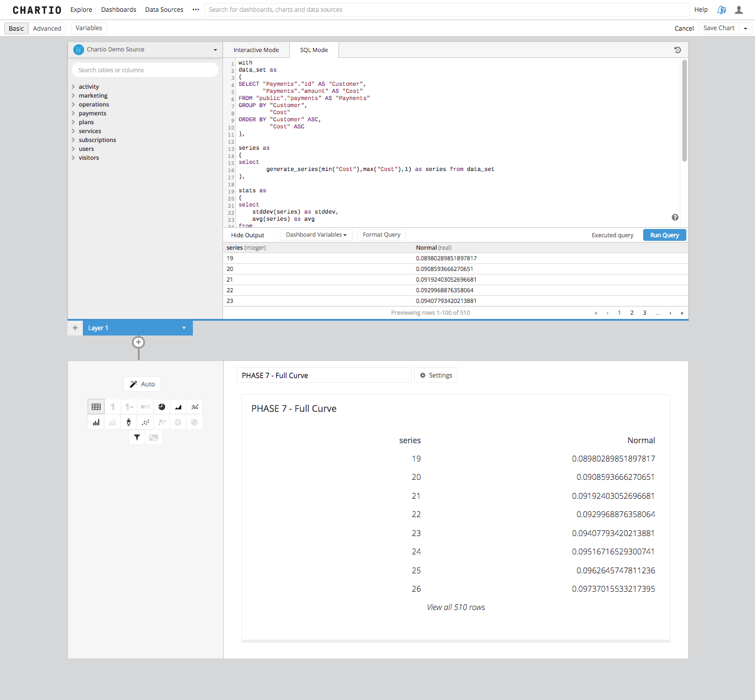Jump to last preview page
Screen dimensions: 755x700
click(x=682, y=312)
